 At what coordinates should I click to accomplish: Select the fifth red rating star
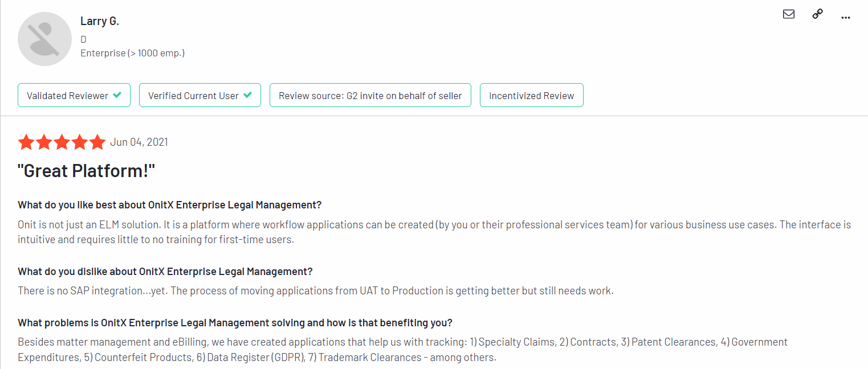coord(97,142)
